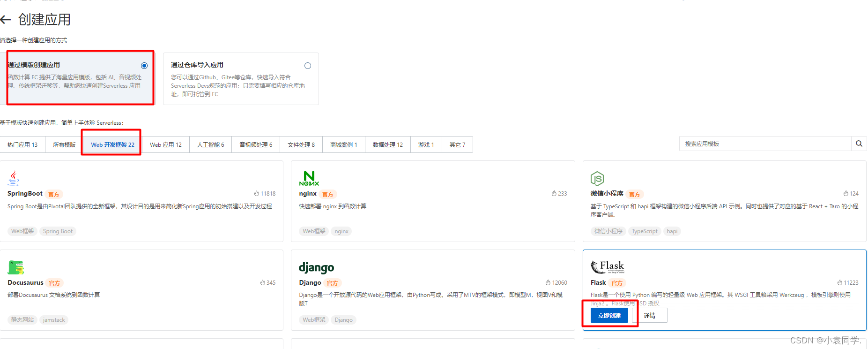868x349 pixels.
Task: Open the 文件处理 8 tab
Action: click(x=301, y=144)
